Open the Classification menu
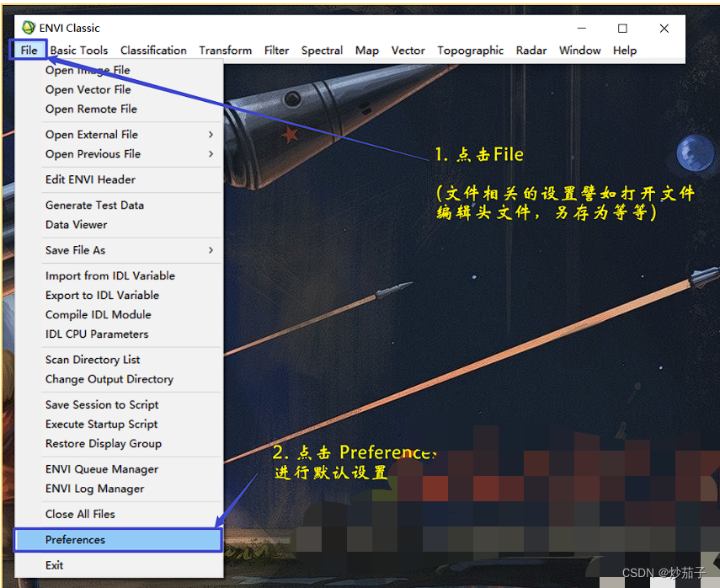 (x=153, y=50)
